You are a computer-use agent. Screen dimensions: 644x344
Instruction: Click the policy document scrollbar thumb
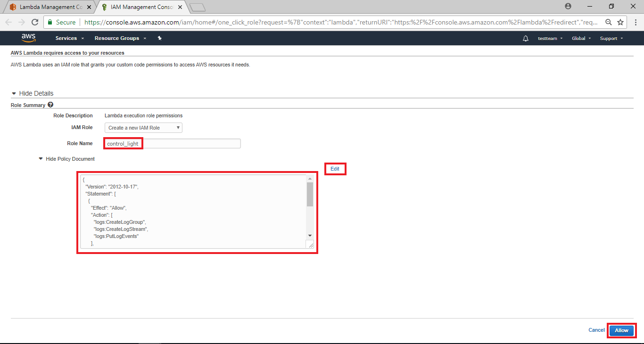tap(310, 194)
